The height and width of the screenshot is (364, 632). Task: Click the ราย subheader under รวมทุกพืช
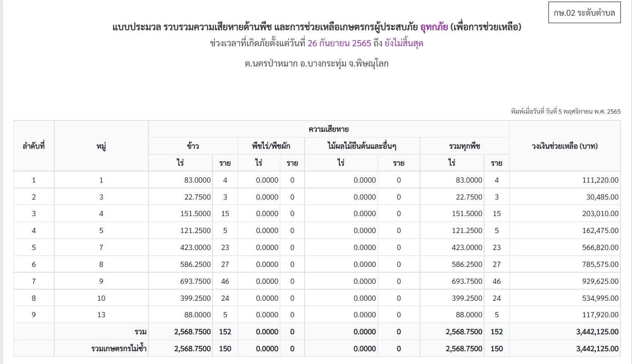click(496, 163)
